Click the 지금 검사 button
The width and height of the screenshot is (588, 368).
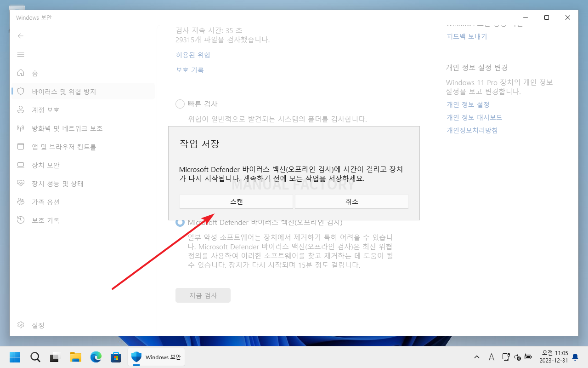[203, 295]
